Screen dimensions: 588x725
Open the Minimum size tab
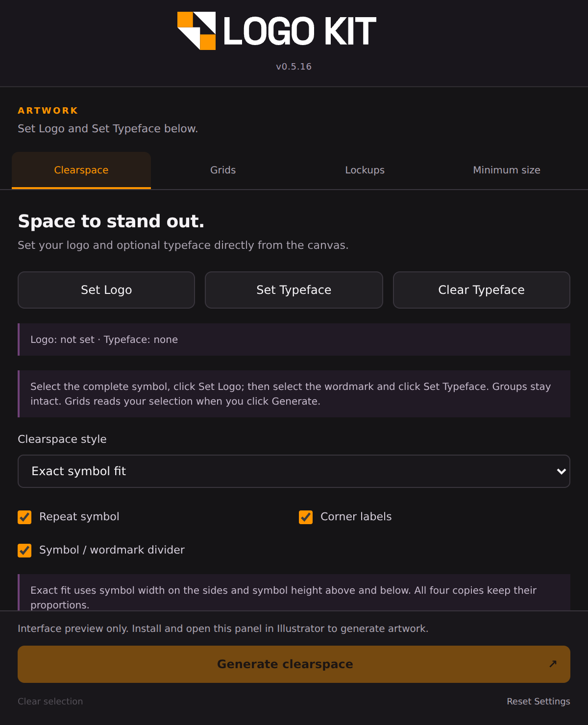pos(507,170)
